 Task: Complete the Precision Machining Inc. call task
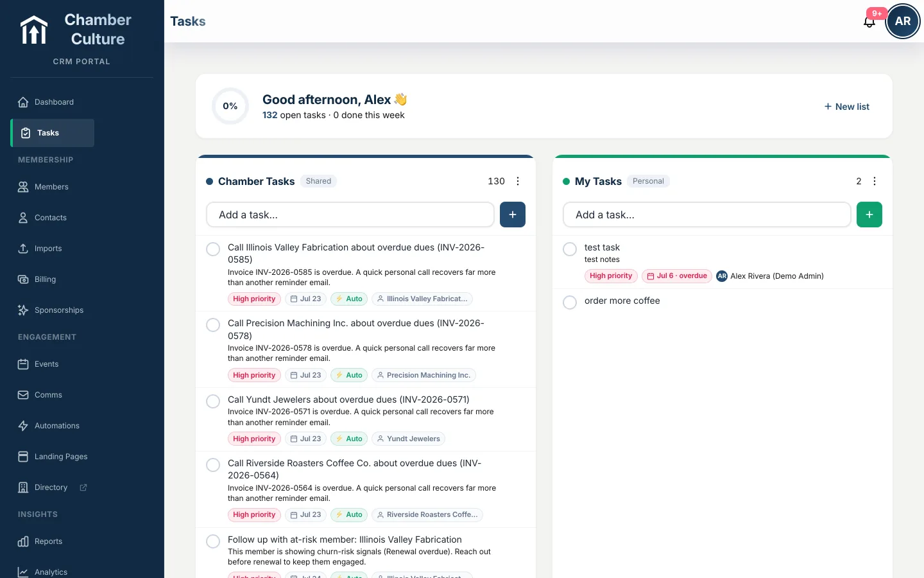coord(213,325)
